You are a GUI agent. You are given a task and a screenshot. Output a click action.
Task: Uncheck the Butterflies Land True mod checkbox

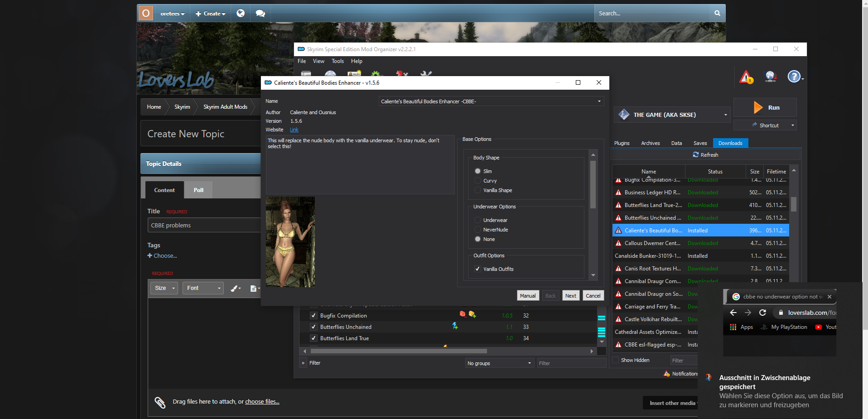(313, 338)
